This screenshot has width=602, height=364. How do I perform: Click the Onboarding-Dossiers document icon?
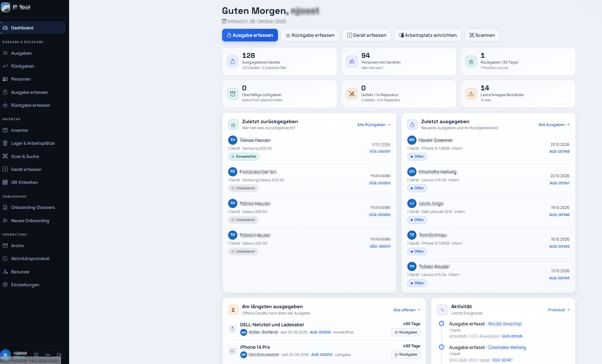(x=5, y=207)
